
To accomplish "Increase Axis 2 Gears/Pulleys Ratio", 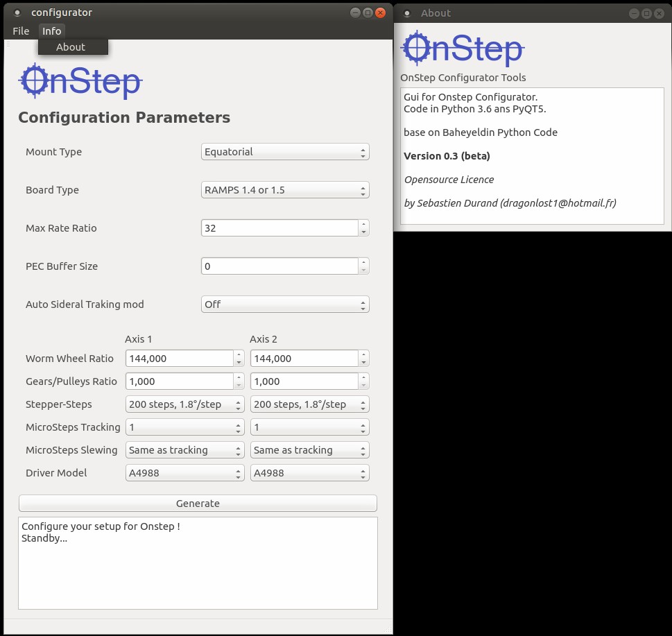I will coord(363,377).
